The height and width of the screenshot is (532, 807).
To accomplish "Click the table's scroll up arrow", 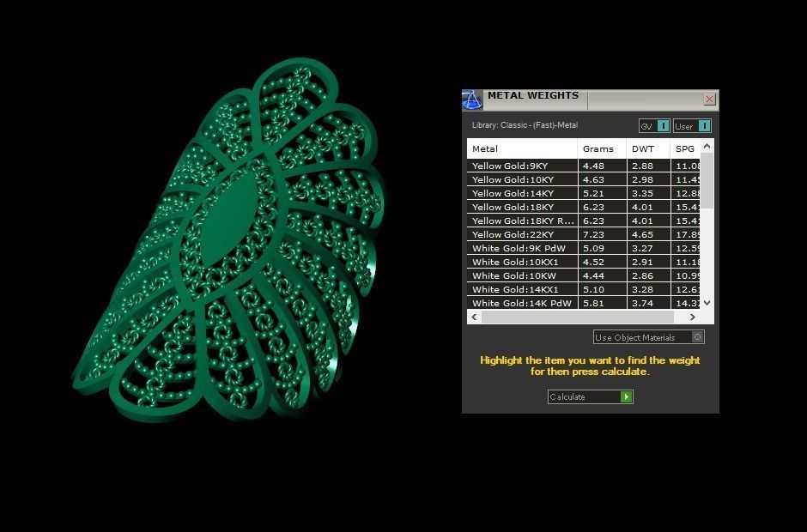I will tap(707, 146).
